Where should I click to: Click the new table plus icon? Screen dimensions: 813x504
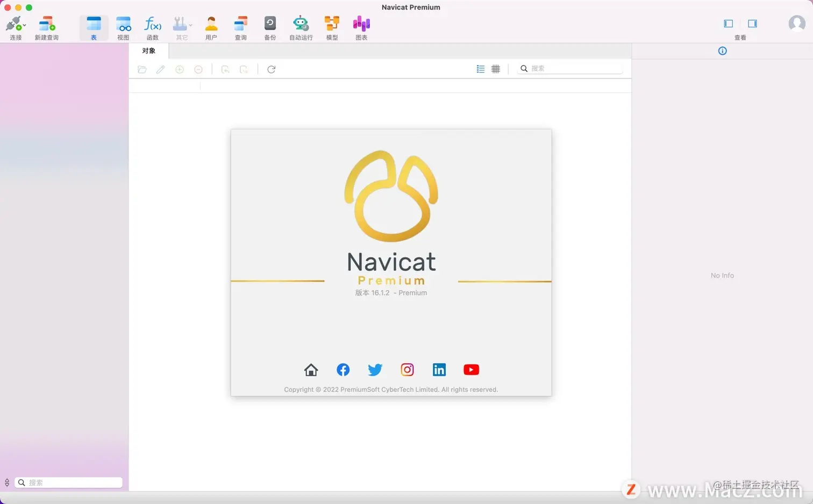(x=180, y=69)
